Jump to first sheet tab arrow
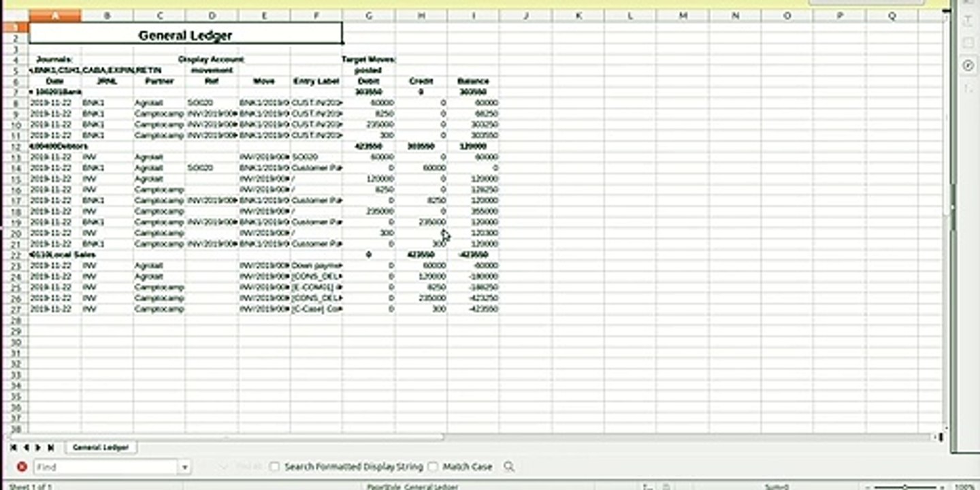The width and height of the screenshot is (980, 490). tap(14, 447)
